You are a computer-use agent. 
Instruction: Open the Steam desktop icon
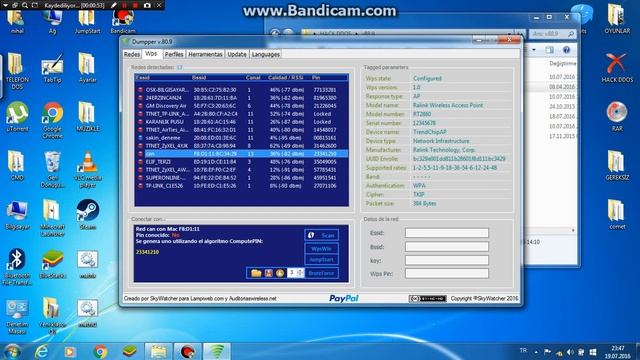[88, 214]
